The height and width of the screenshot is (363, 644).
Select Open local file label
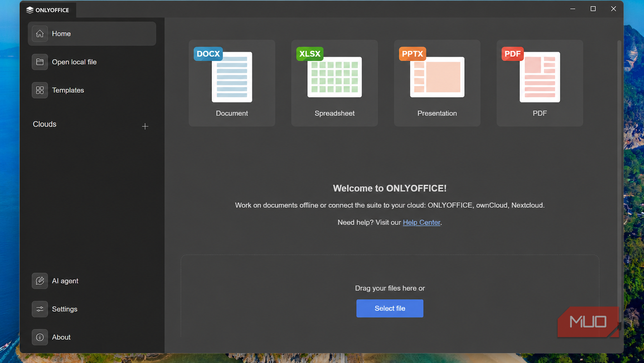[74, 62]
